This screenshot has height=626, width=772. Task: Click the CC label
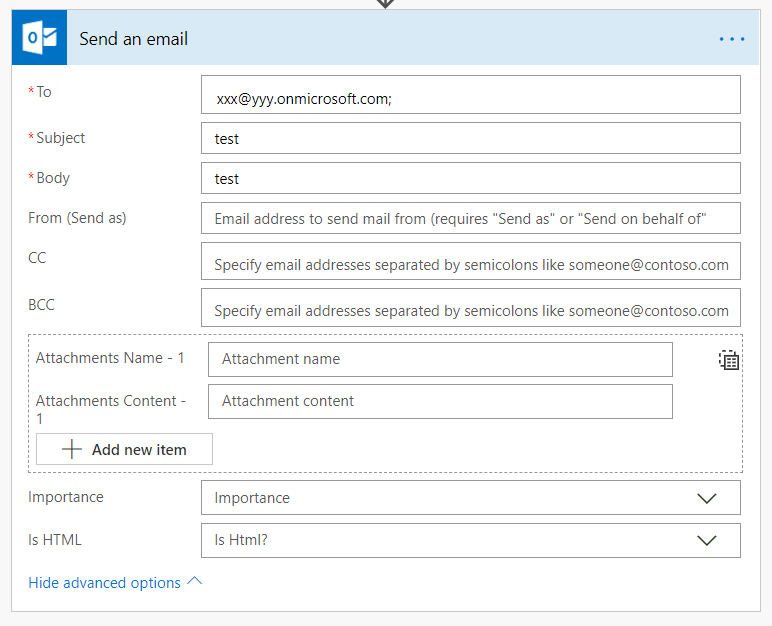(37, 258)
